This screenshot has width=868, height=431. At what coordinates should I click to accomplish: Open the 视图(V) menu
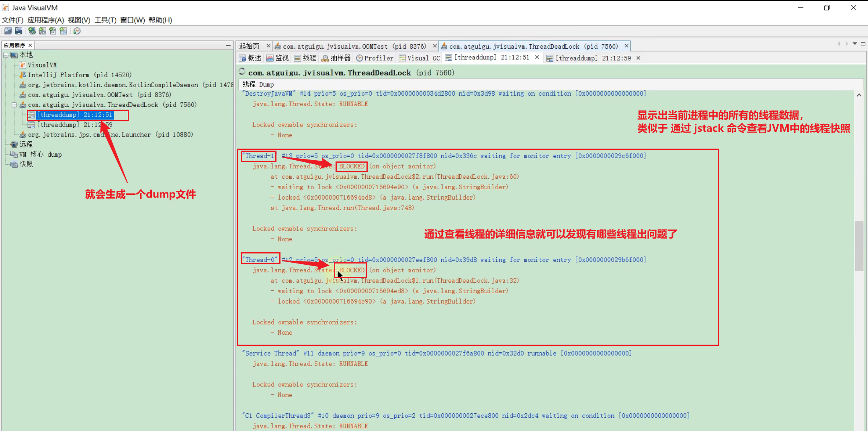pyautogui.click(x=79, y=20)
